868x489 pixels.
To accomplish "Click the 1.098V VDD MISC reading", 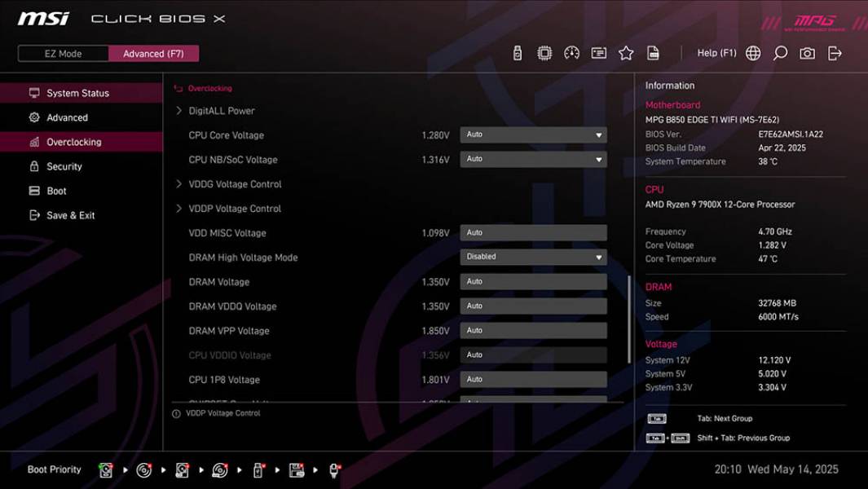I will click(435, 233).
